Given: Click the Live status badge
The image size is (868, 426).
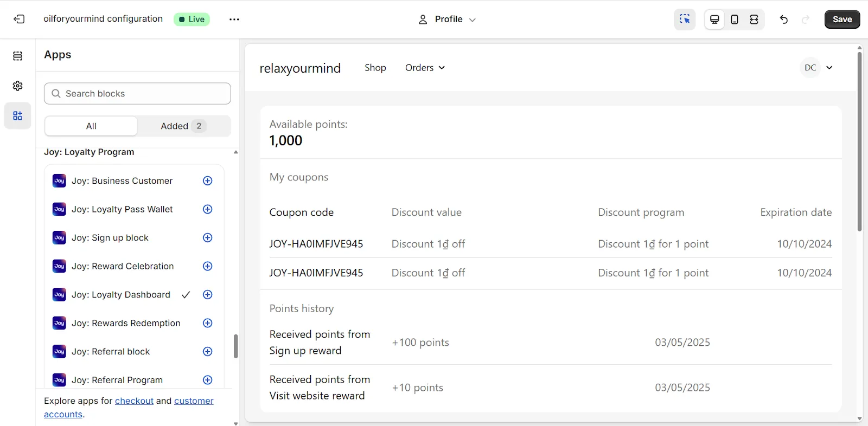Looking at the screenshot, I should (x=192, y=19).
